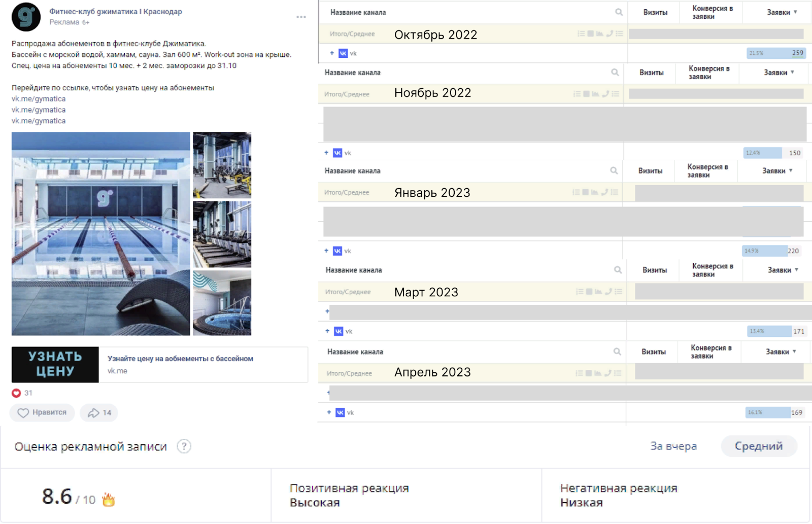Click the Визиты header in the Октябрь 2022 table
The height and width of the screenshot is (524, 812).
[655, 12]
